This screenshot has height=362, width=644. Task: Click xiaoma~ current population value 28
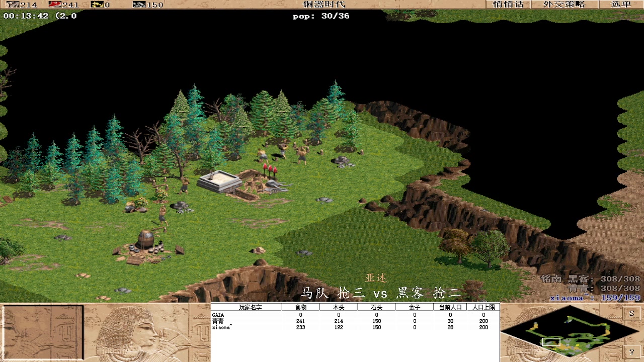(x=450, y=327)
